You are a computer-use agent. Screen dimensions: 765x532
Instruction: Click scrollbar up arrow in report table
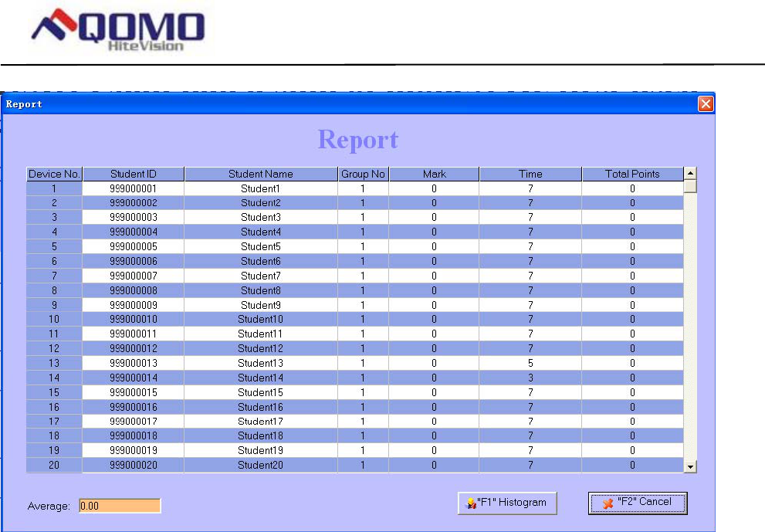click(690, 173)
